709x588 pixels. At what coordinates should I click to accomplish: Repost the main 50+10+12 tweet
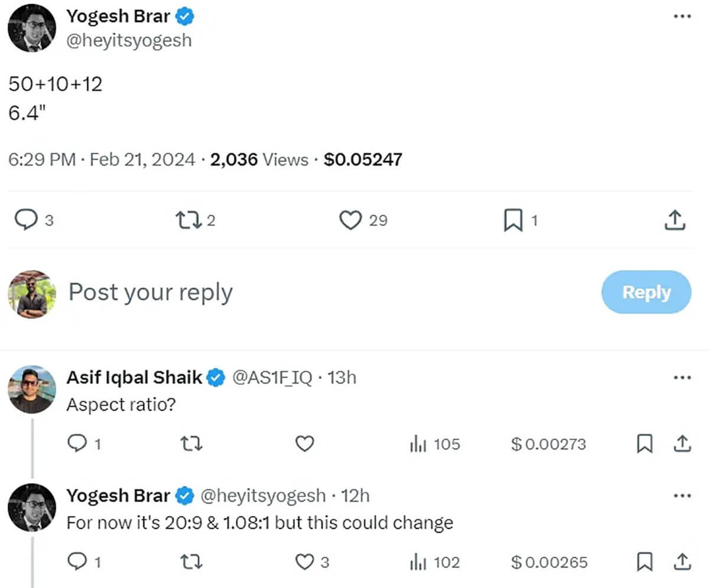tap(188, 220)
